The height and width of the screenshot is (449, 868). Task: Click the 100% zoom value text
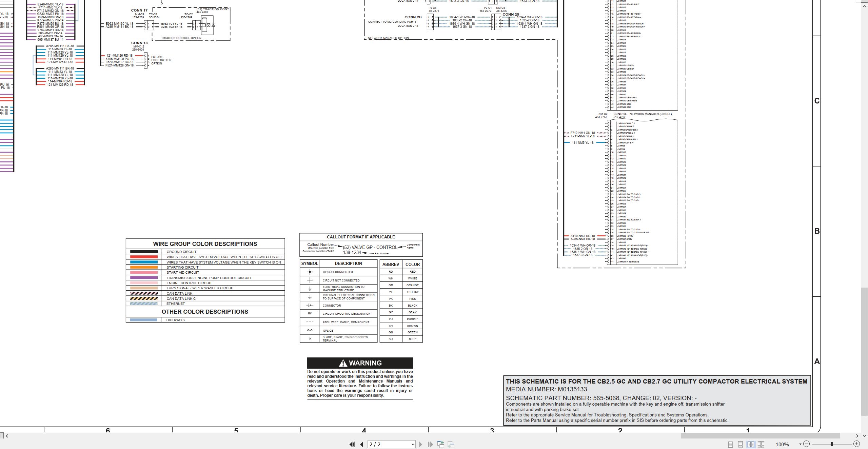pyautogui.click(x=782, y=444)
